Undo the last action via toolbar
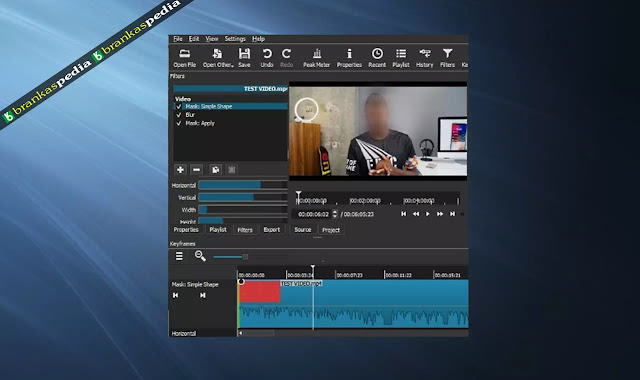This screenshot has width=640, height=380. pyautogui.click(x=267, y=58)
